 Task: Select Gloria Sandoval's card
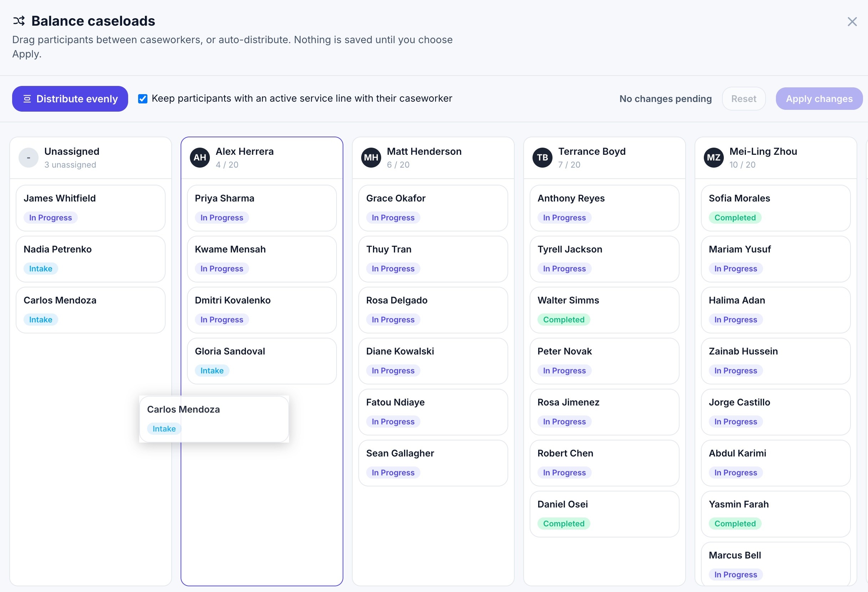point(262,361)
